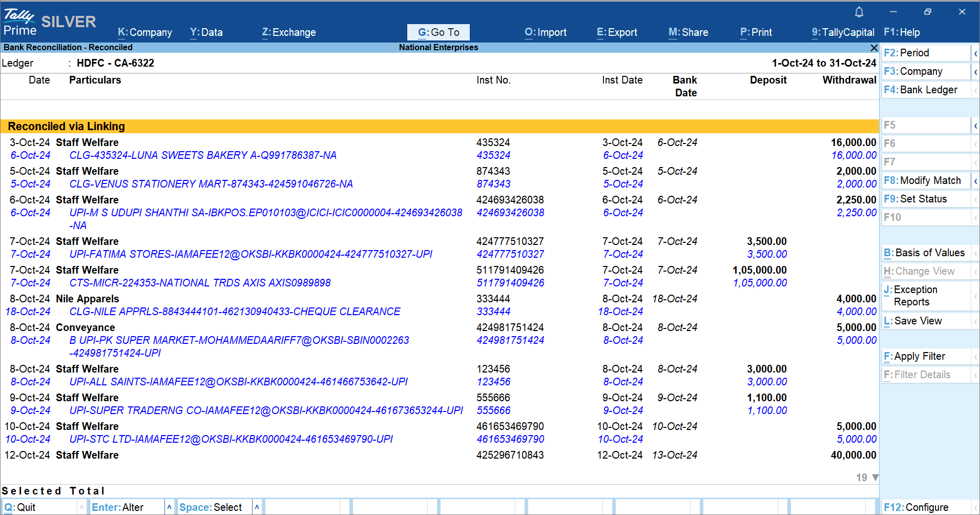The width and height of the screenshot is (980, 515).
Task: Click bank date 18-Oct-24 for Nile Apparels
Action: (x=675, y=299)
